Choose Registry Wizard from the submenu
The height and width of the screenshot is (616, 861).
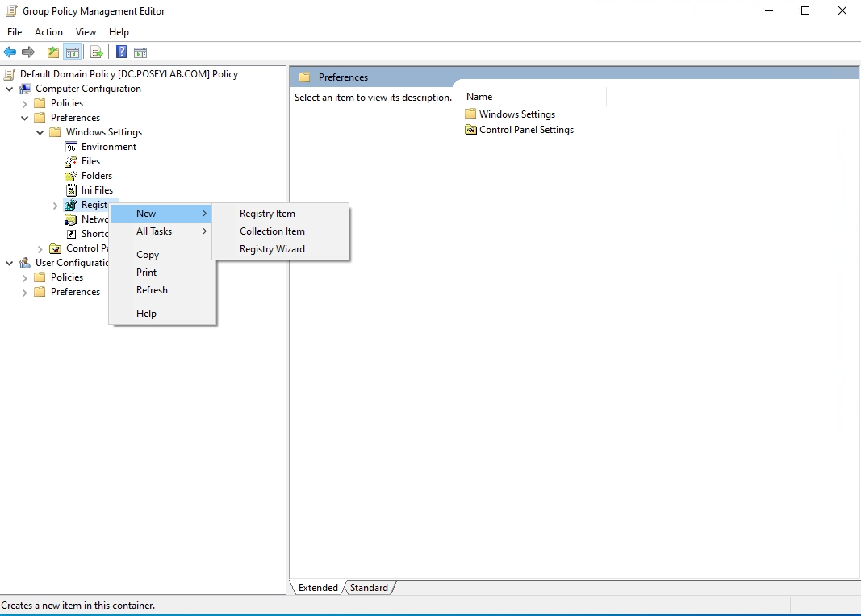click(x=273, y=249)
